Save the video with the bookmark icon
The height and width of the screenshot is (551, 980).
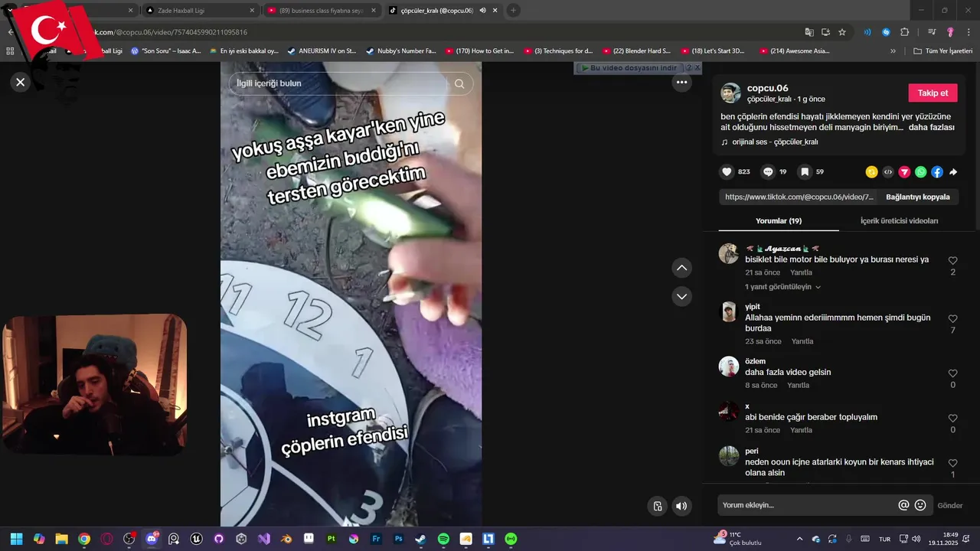pyautogui.click(x=804, y=172)
